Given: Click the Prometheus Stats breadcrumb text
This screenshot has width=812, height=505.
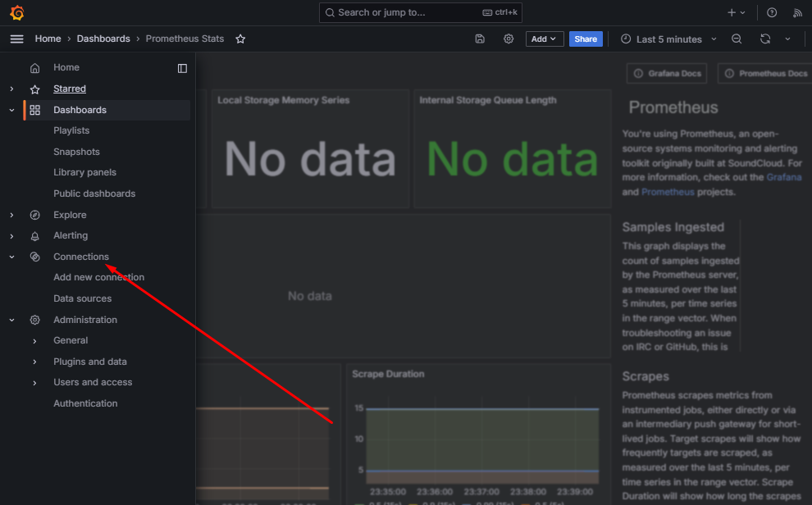Looking at the screenshot, I should coord(185,39).
